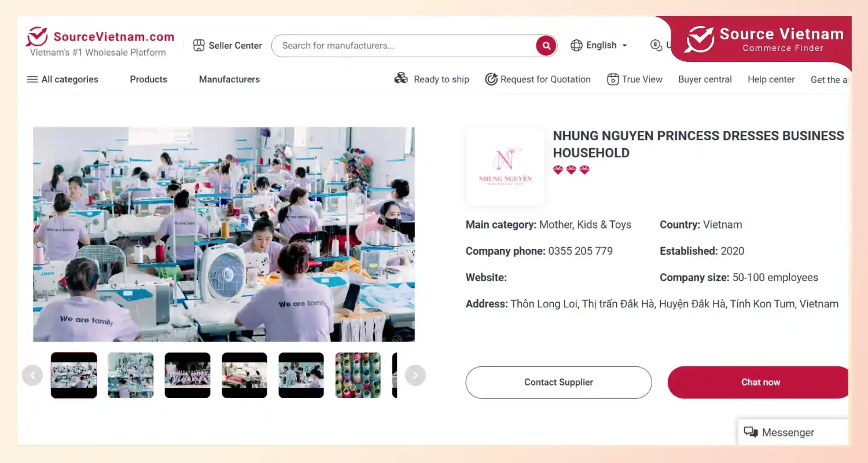868x463 pixels.
Task: Select the first highlighted gallery thumbnail
Action: (x=74, y=376)
